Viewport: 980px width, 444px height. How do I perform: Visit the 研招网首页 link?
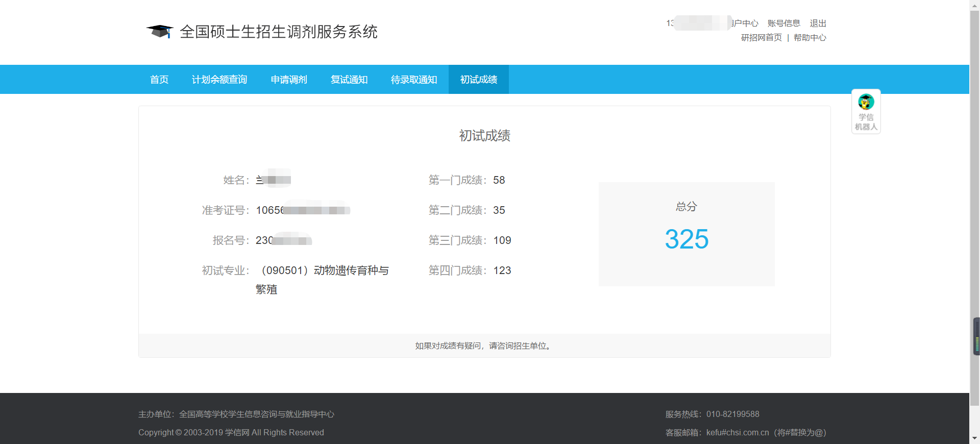[762, 38]
